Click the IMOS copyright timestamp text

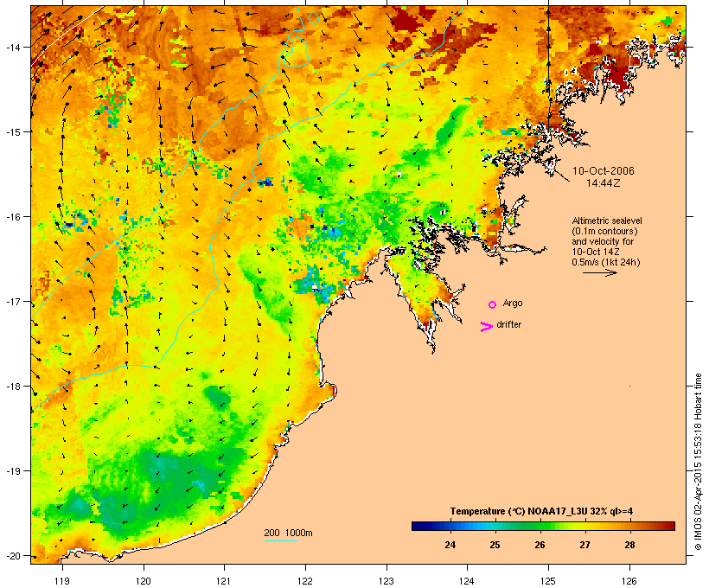click(x=699, y=462)
